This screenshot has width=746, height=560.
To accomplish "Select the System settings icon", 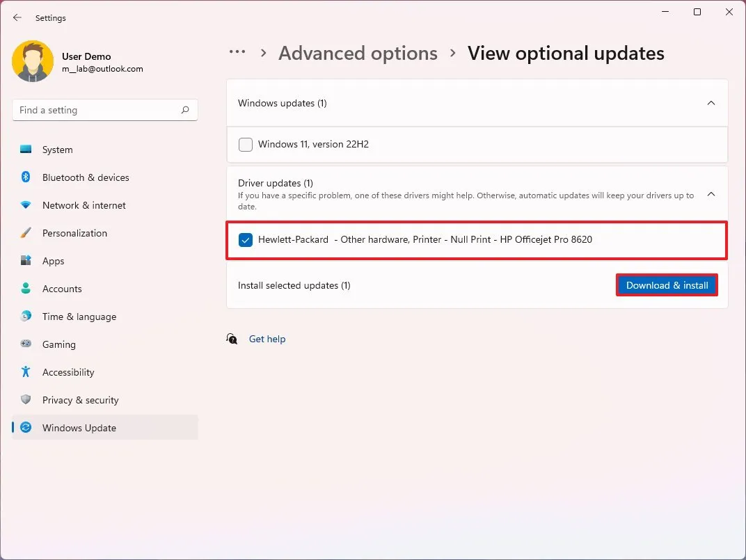I will [25, 149].
